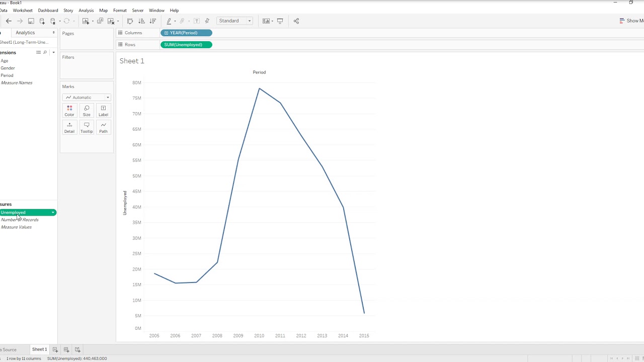Click the Clear Sheet icon
The height and width of the screenshot is (362, 644).
(111, 21)
